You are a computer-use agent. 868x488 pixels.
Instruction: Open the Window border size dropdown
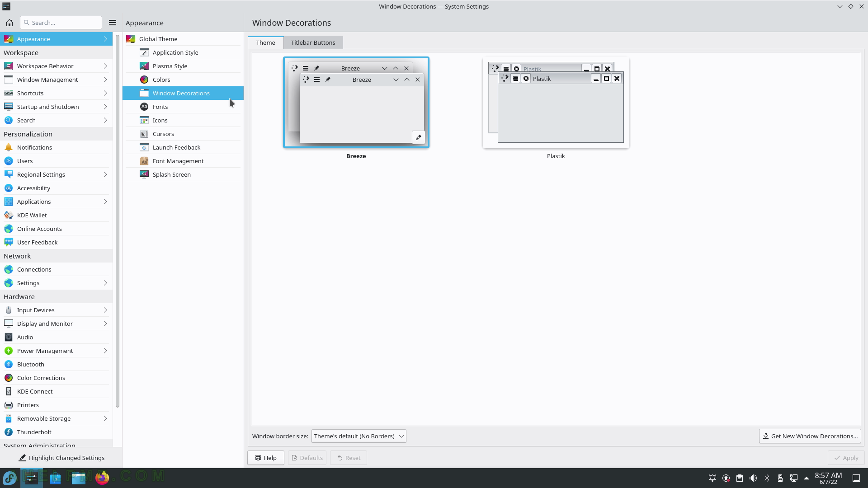[x=359, y=436]
